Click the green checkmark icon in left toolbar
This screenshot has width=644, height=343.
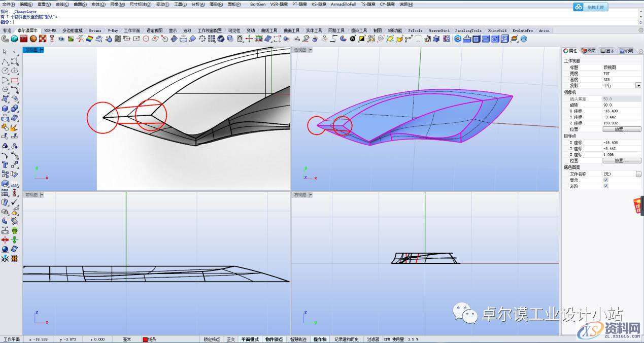point(14,202)
